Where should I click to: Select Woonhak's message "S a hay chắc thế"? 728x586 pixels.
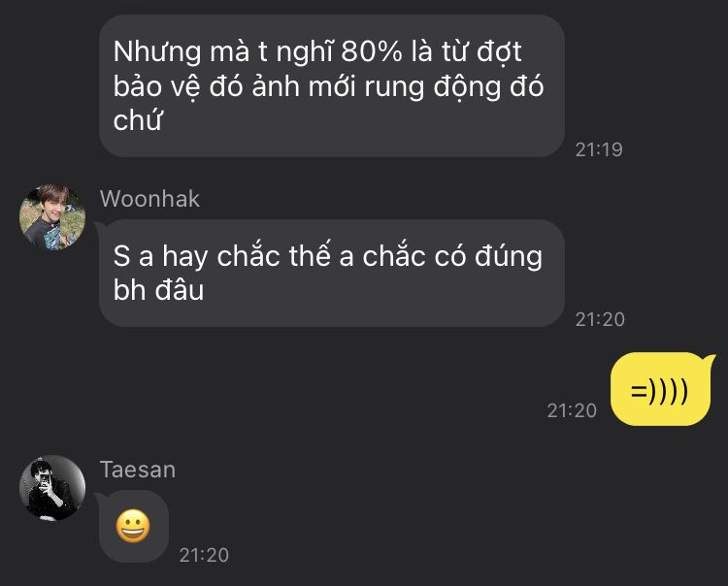click(331, 274)
